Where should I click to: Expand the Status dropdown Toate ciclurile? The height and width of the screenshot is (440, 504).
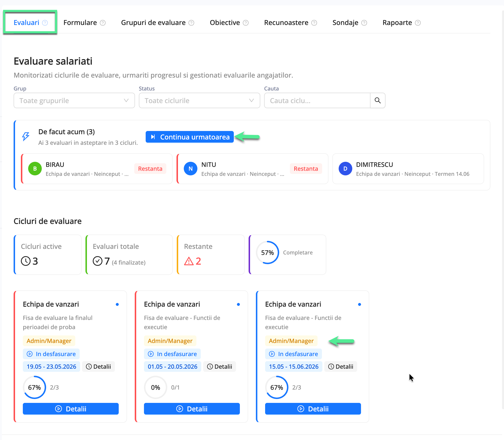(199, 100)
